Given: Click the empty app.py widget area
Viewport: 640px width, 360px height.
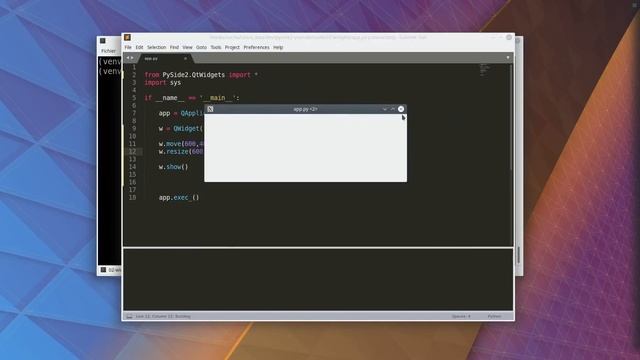Looking at the screenshot, I should pyautogui.click(x=305, y=148).
